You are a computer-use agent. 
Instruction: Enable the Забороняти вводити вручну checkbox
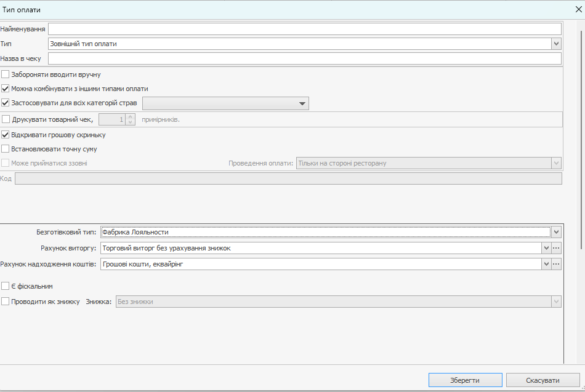[x=6, y=74]
